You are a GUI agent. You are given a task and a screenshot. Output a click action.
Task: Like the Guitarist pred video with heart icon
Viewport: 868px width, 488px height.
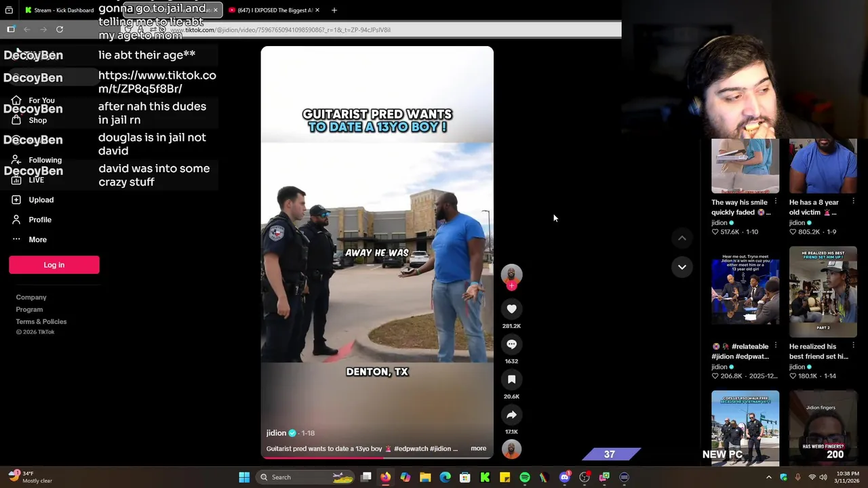511,309
